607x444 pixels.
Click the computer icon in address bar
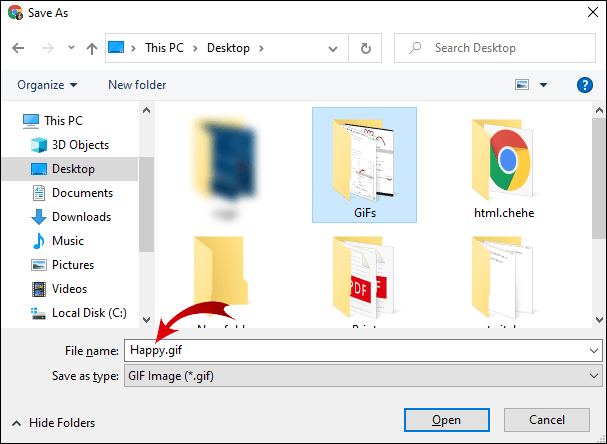(x=116, y=48)
